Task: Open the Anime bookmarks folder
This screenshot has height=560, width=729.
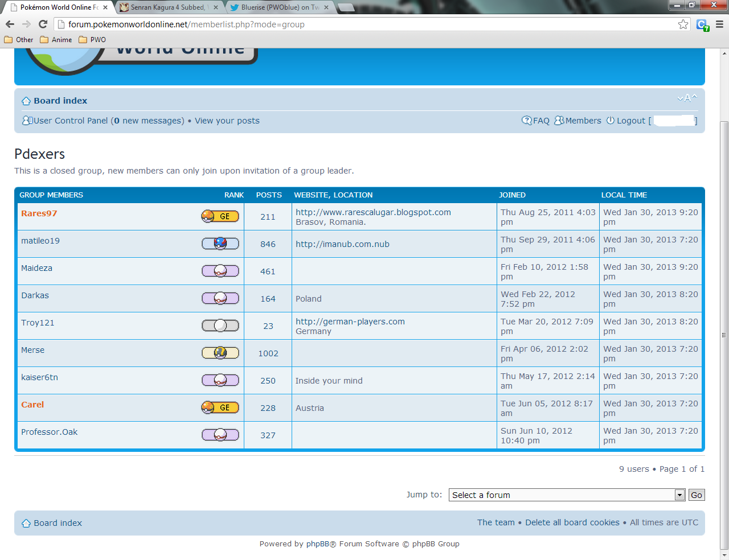Action: [56, 40]
